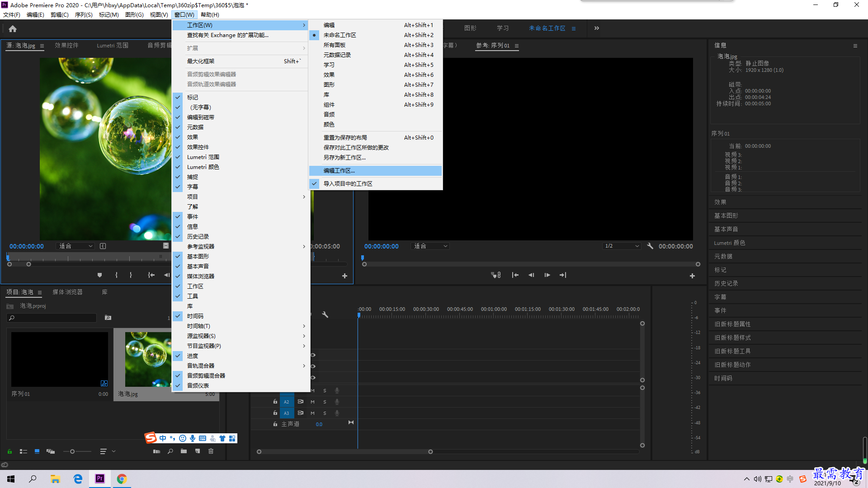Viewport: 868px width, 488px height.
Task: Click Mark Out brace in Source monitor
Action: [131, 275]
